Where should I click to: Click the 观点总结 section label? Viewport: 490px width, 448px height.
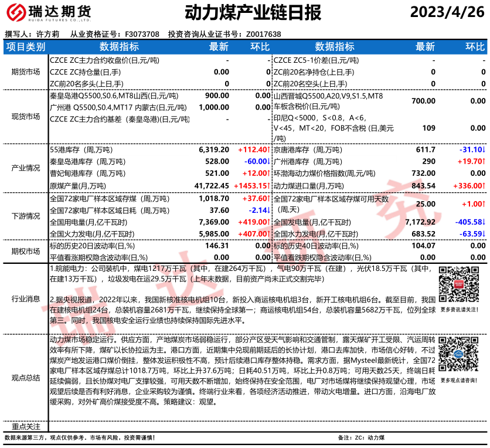click(25, 378)
